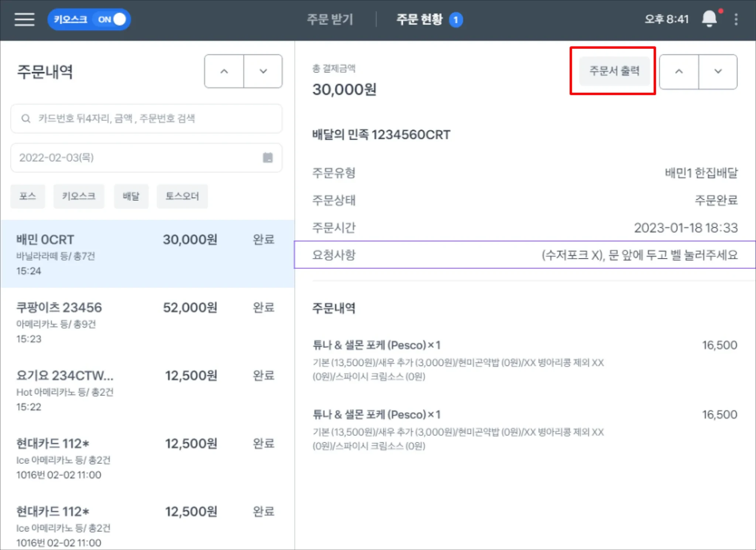The width and height of the screenshot is (756, 550).
Task: Click the search magnifier icon
Action: coord(26,118)
